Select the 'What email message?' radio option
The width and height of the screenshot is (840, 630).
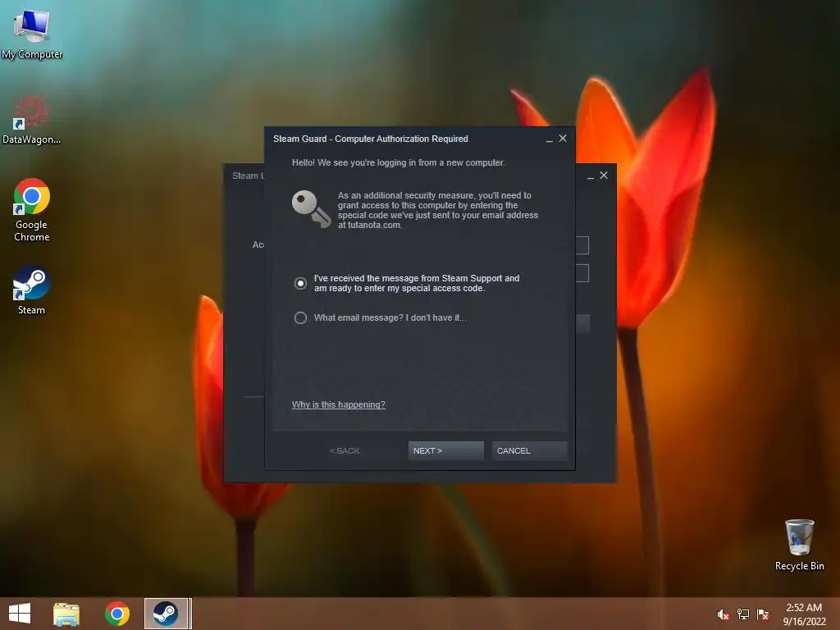click(300, 318)
